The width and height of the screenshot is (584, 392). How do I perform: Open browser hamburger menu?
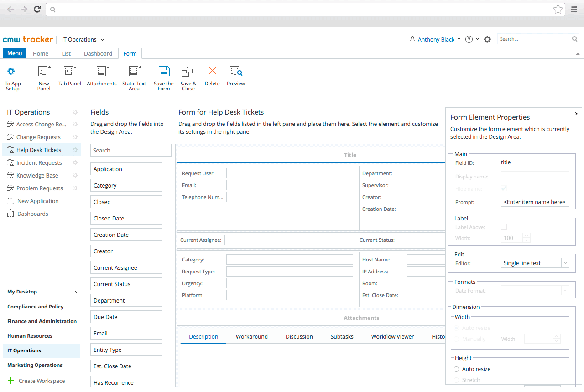[574, 9]
